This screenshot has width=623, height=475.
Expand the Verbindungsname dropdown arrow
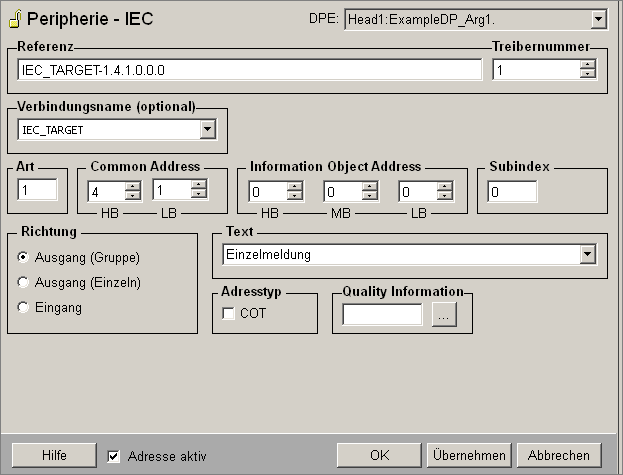coord(207,129)
